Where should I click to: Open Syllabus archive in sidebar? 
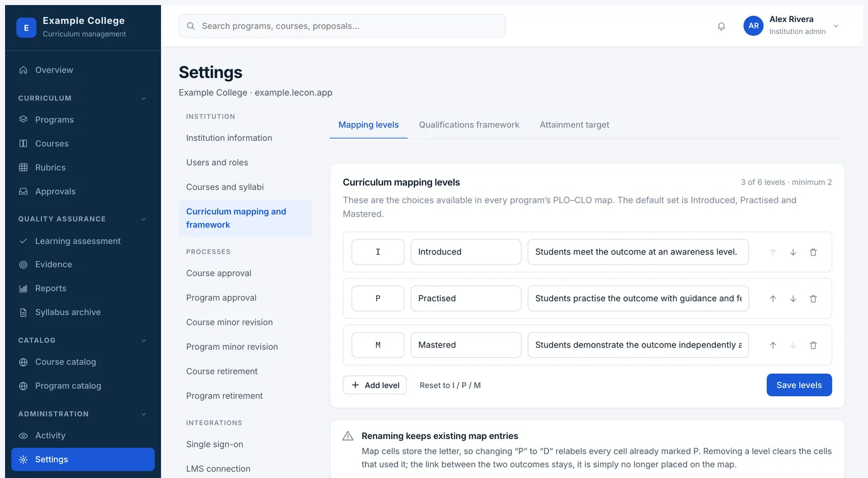click(x=83, y=312)
